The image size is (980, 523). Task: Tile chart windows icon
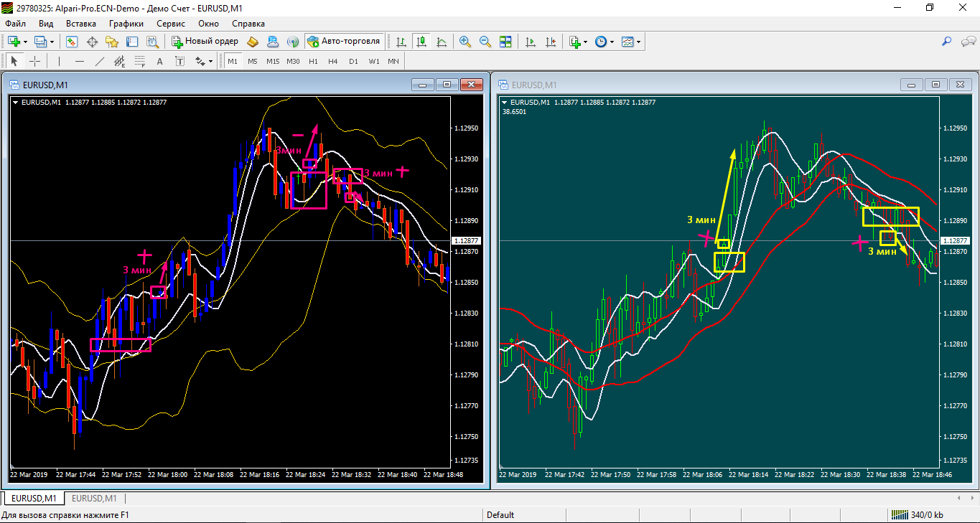tap(505, 42)
